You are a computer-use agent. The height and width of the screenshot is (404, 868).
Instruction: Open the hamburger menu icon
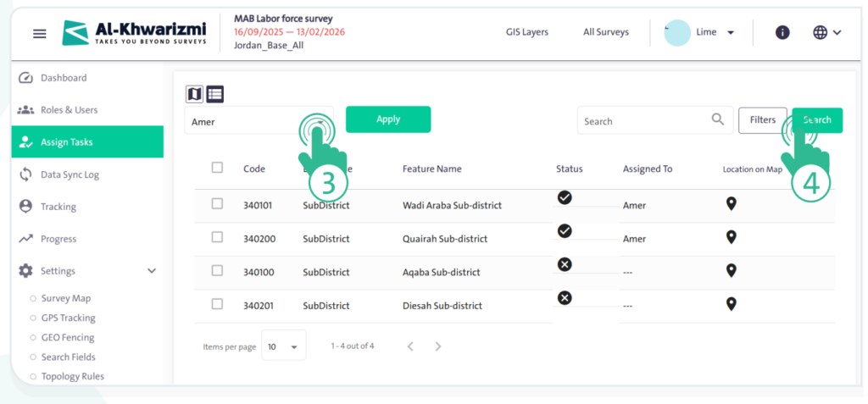(39, 33)
